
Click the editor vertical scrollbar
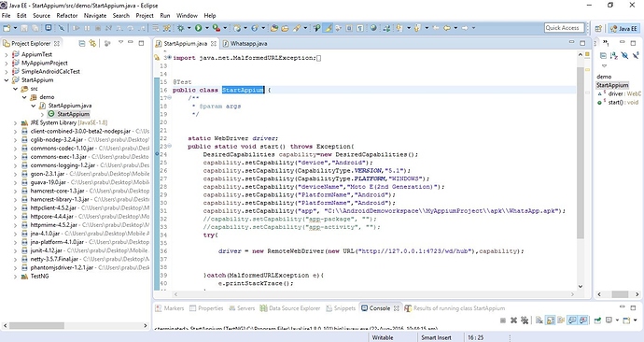tap(581, 152)
